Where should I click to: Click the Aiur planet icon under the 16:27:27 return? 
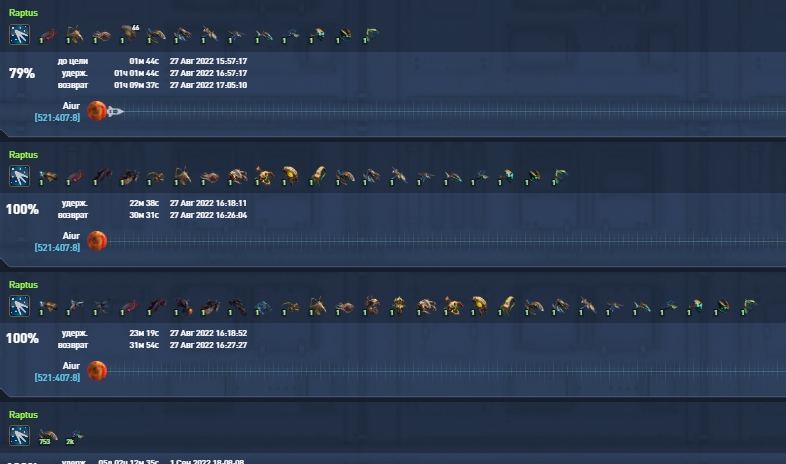[x=97, y=371]
